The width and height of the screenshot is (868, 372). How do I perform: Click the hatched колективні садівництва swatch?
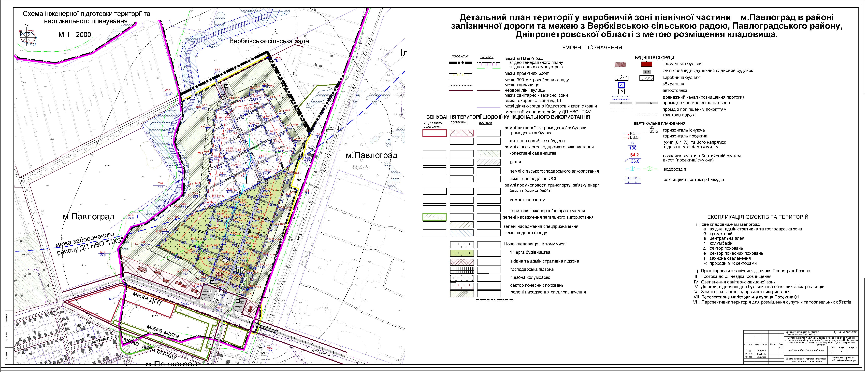[489, 154]
